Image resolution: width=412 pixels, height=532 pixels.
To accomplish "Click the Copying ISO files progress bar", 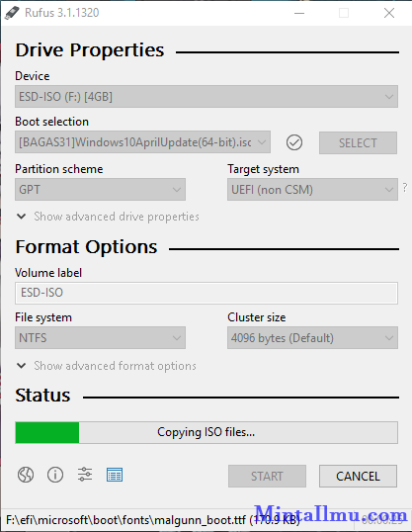I will (206, 432).
